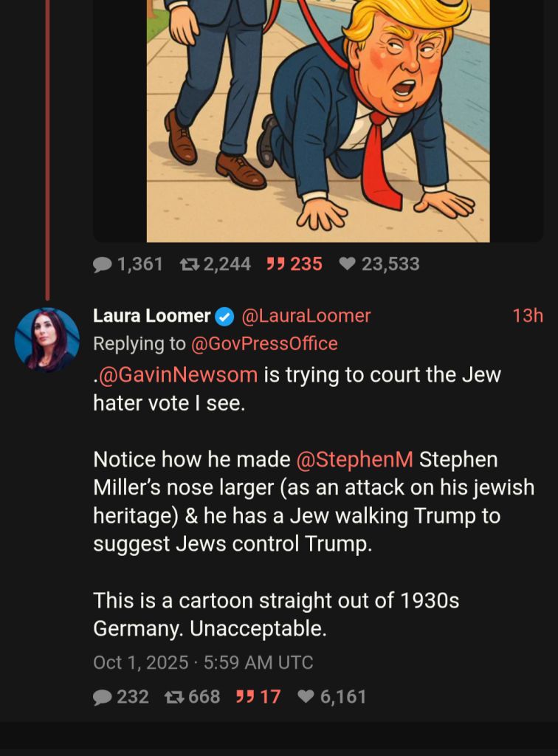
Task: Open the @LauraLoomer handle link
Action: (x=306, y=316)
